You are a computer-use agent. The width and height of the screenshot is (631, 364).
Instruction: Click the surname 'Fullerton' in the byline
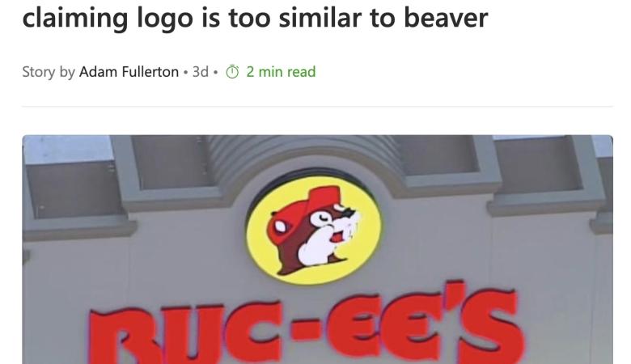pyautogui.click(x=150, y=72)
